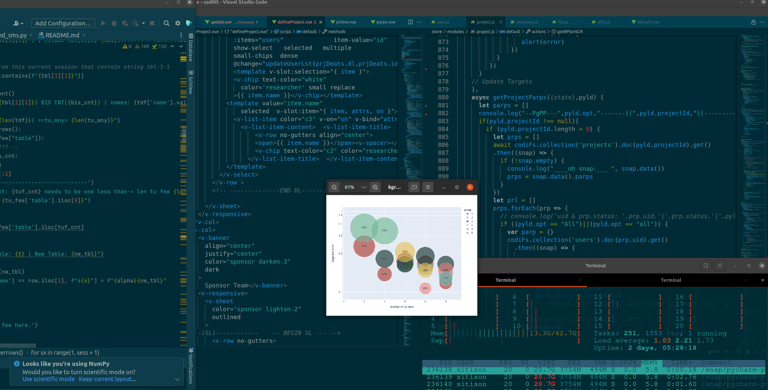Open the Add Configuration... selector
The image size is (768, 390).
click(63, 23)
